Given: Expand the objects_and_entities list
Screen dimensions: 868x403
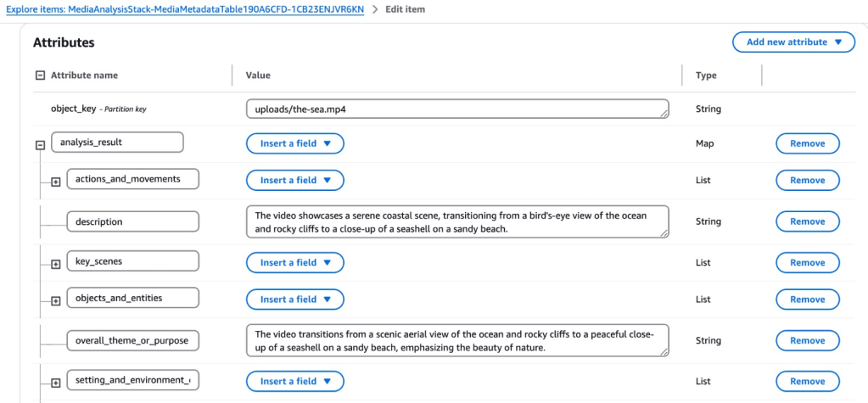Looking at the screenshot, I should click(56, 300).
